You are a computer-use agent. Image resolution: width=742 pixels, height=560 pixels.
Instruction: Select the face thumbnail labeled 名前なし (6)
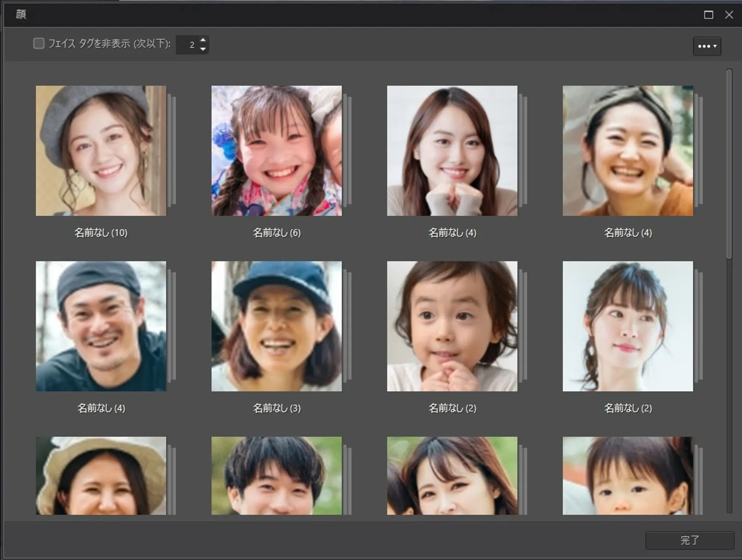click(x=277, y=151)
